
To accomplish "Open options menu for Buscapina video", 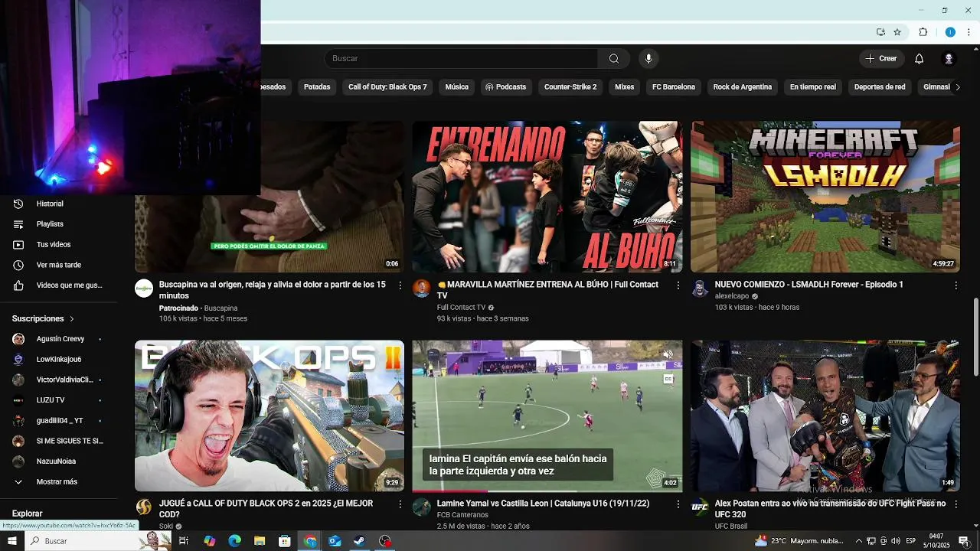I will [x=400, y=285].
